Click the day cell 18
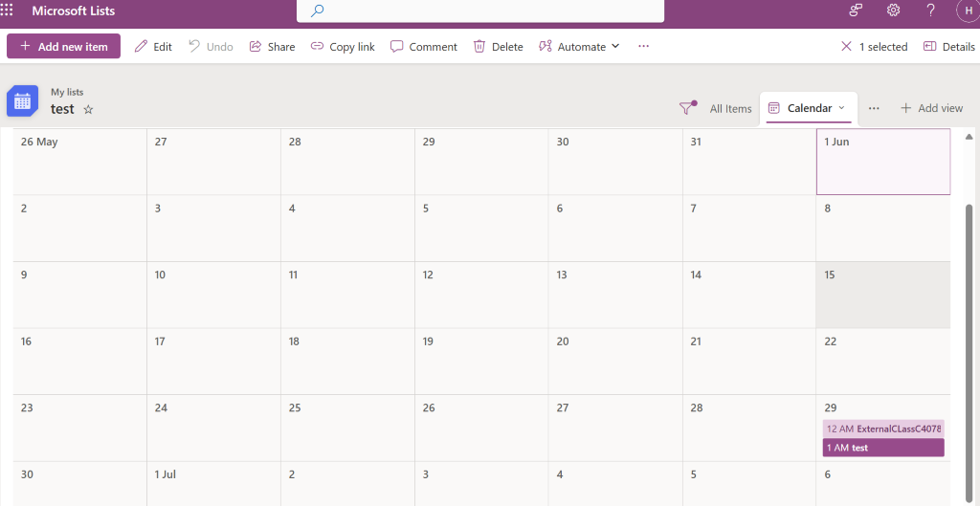 [347, 362]
